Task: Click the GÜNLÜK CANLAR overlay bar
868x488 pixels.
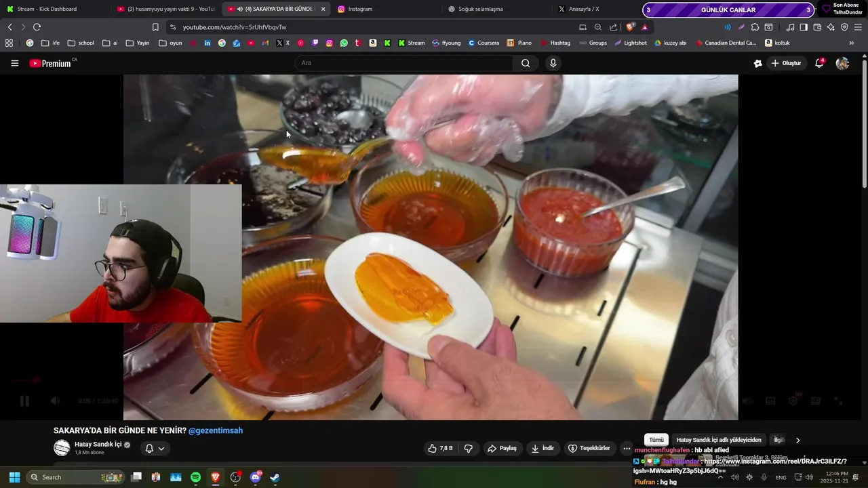Action: (x=728, y=9)
